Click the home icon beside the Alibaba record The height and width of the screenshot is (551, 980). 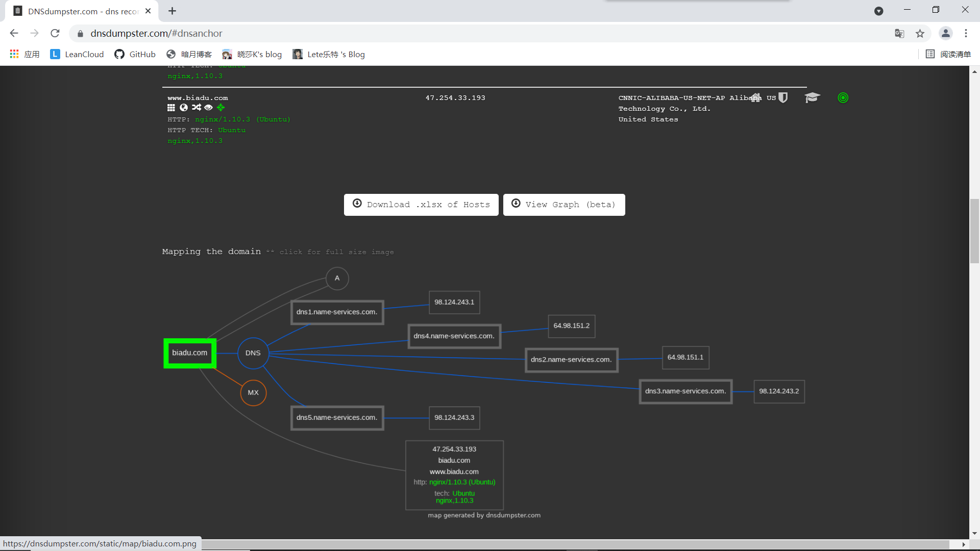755,97
